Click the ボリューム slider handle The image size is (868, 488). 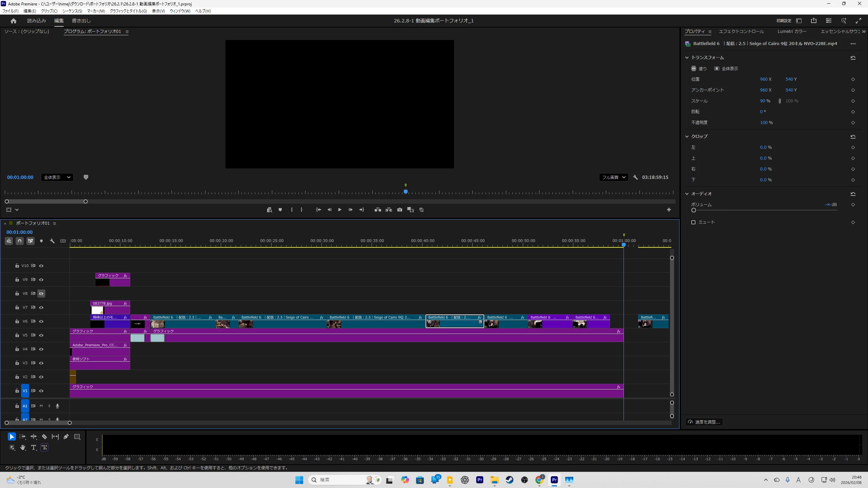[x=694, y=210]
